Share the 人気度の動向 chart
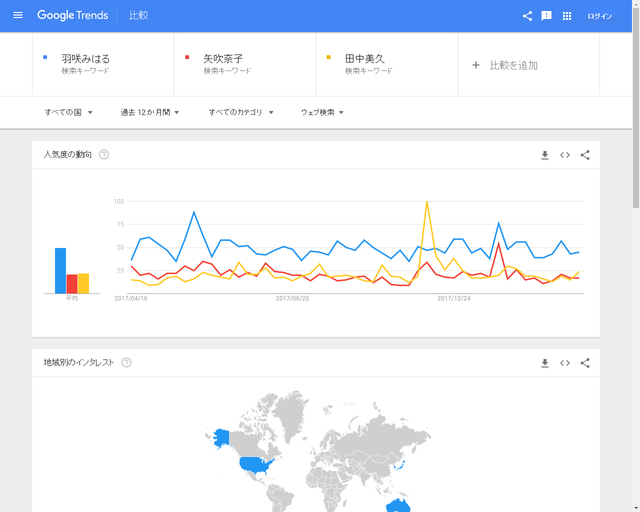Viewport: 640px width, 512px height. click(585, 155)
